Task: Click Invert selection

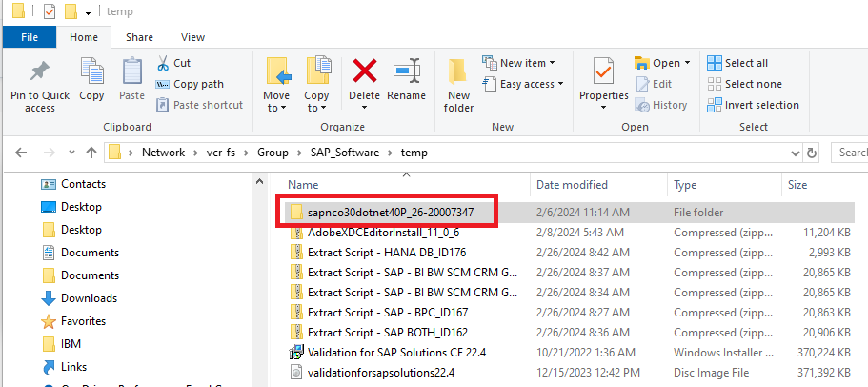Action: pos(754,105)
